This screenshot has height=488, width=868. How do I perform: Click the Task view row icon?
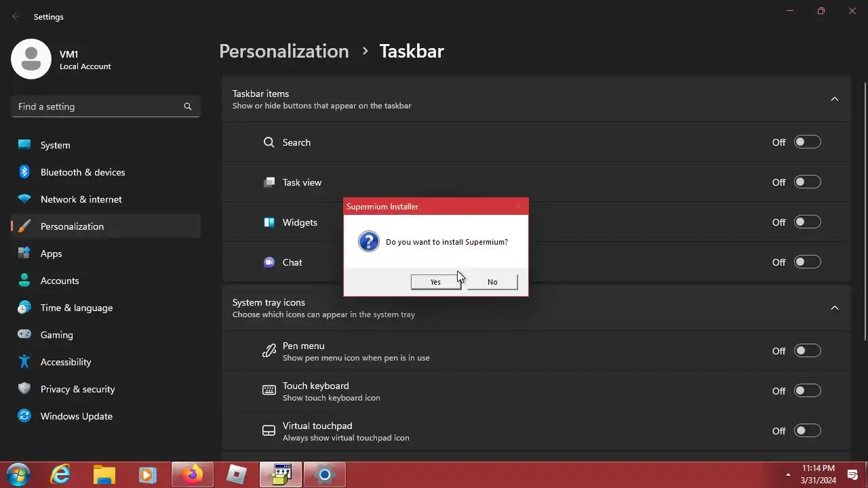[269, 182]
